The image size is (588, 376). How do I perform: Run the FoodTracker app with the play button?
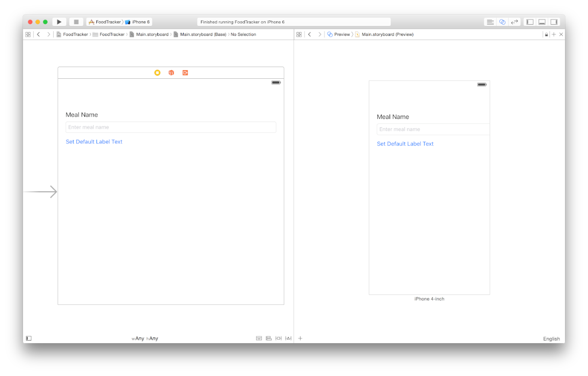[x=59, y=22]
